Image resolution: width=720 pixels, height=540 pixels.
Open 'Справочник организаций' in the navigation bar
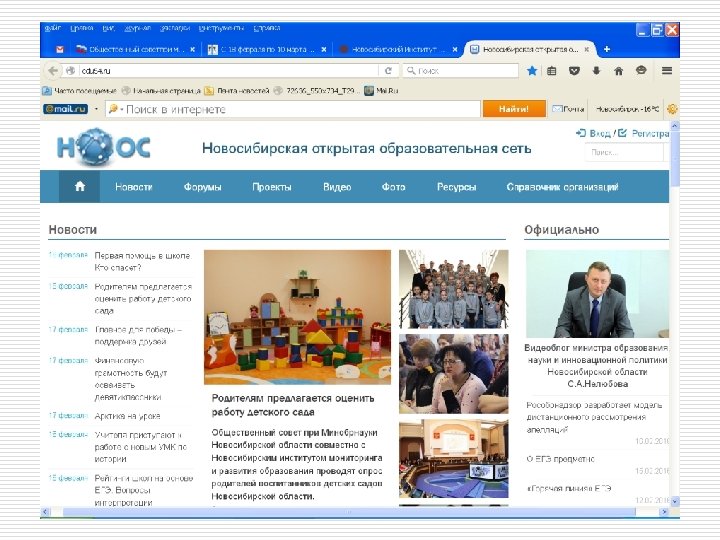(x=562, y=187)
